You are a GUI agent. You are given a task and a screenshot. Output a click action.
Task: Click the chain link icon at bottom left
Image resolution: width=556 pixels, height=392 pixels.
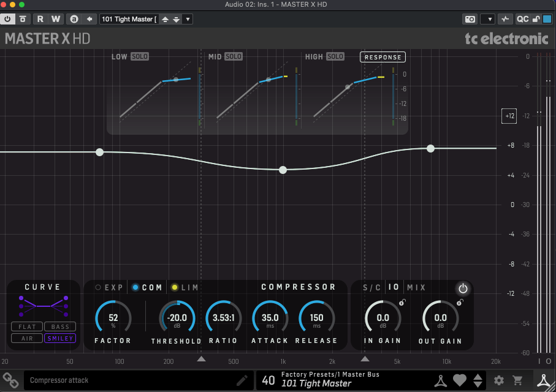[10, 380]
